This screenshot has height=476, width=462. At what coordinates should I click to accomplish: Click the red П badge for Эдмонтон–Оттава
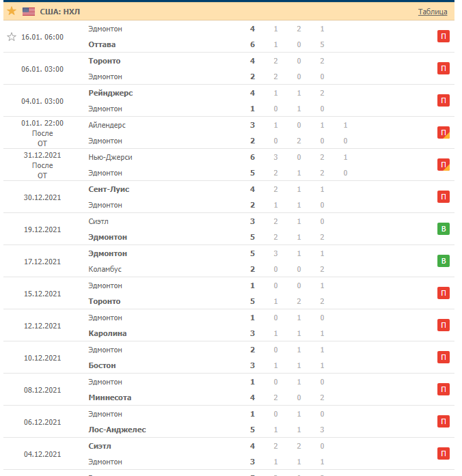tap(443, 36)
